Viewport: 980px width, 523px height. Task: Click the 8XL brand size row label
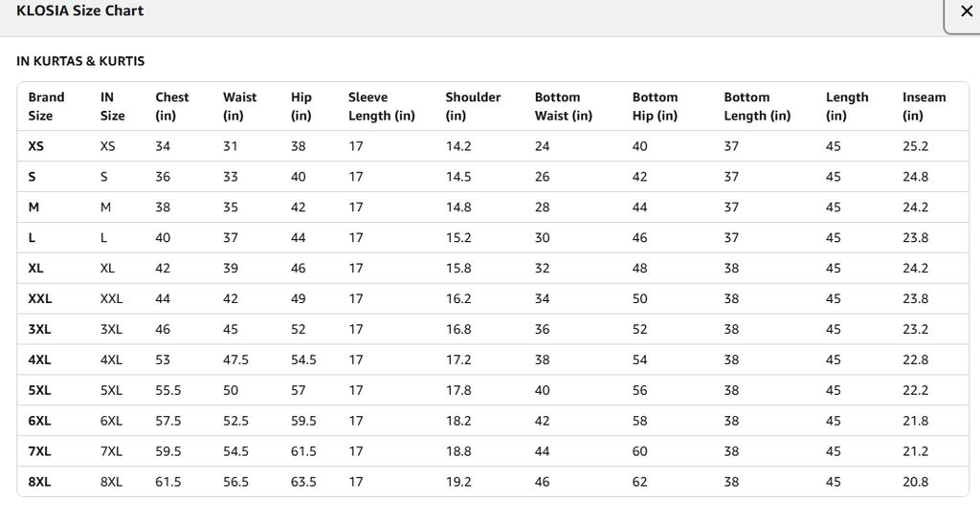pos(39,482)
